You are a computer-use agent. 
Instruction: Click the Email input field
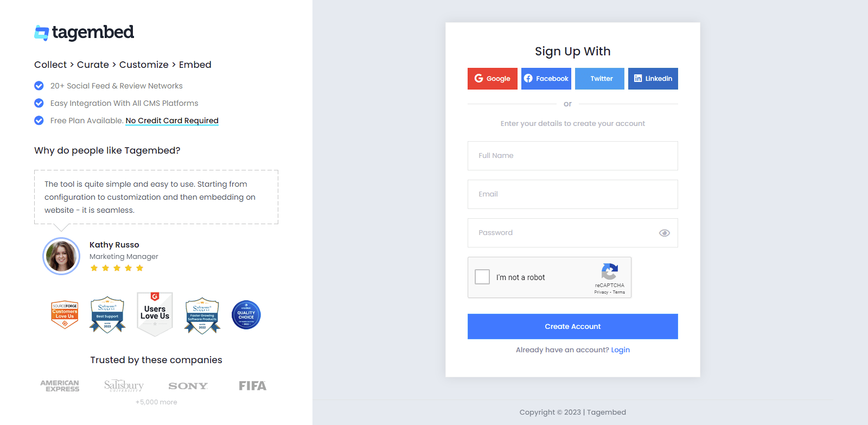tap(572, 194)
